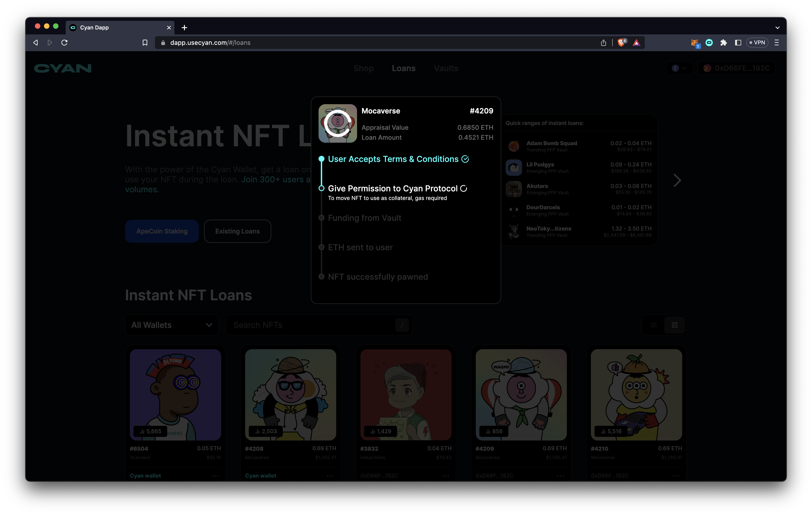This screenshot has height=515, width=812.
Task: Open the MetaMask fox extension
Action: pyautogui.click(x=694, y=43)
